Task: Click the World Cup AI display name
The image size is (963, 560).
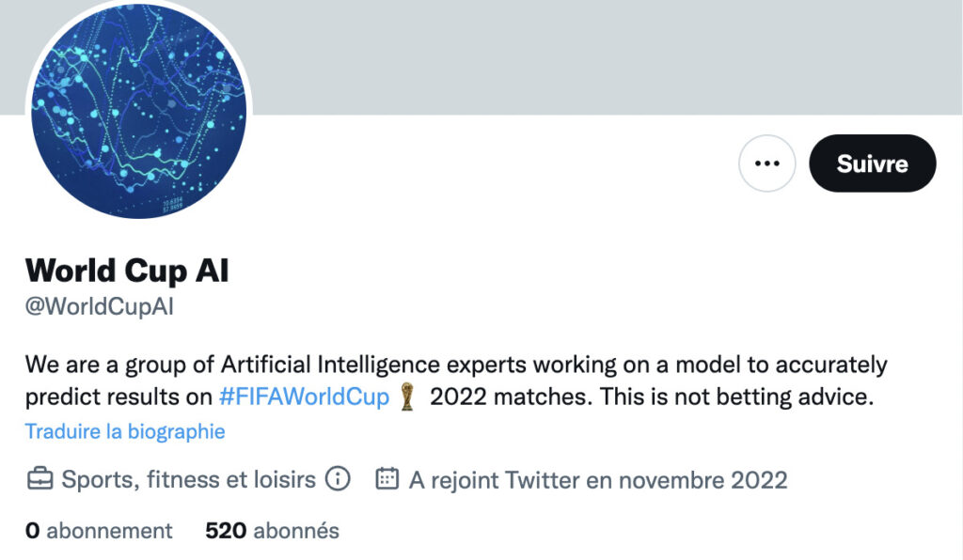Action: (127, 272)
